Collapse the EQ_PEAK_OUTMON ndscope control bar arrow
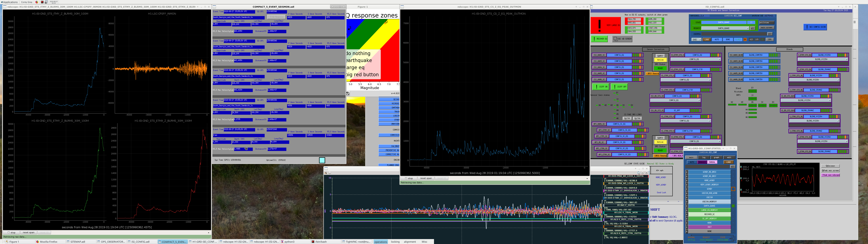Viewport: 868px width, 244px height. tap(587, 178)
